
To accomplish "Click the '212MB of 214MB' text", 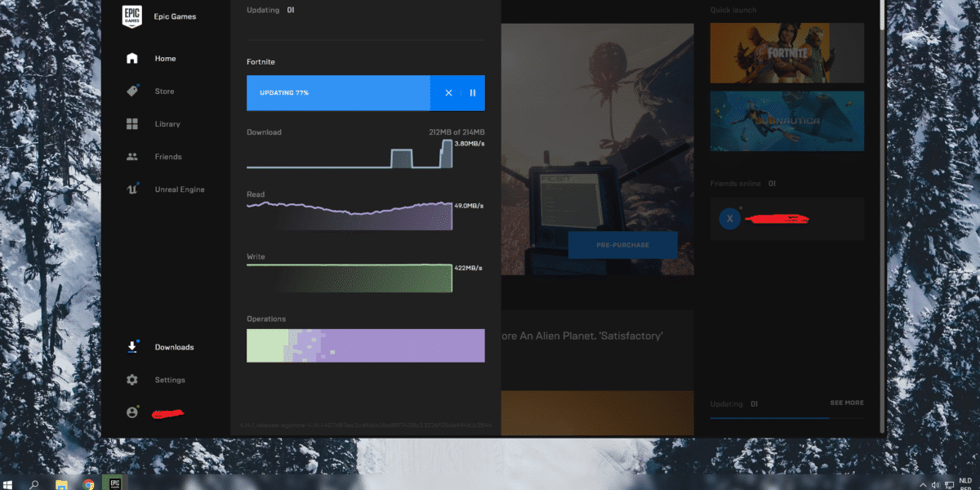I will click(457, 132).
